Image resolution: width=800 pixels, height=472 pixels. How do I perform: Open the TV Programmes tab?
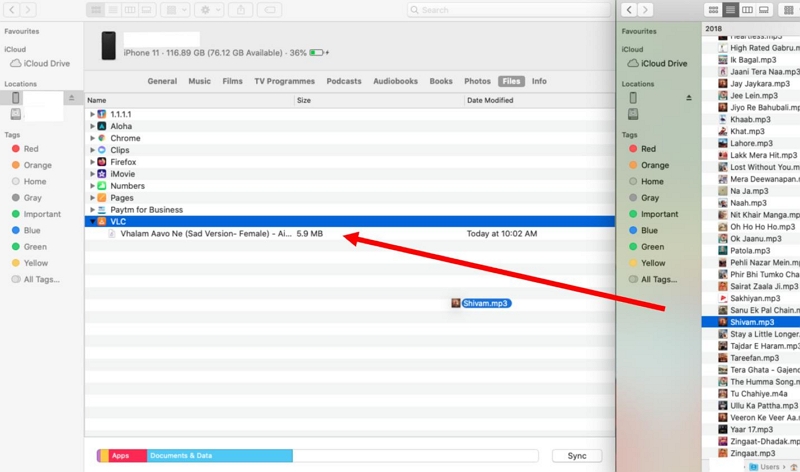285,81
